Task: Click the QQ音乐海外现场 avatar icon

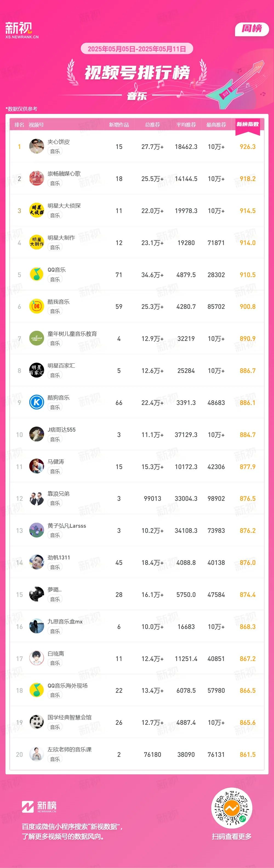Action: coord(36,690)
